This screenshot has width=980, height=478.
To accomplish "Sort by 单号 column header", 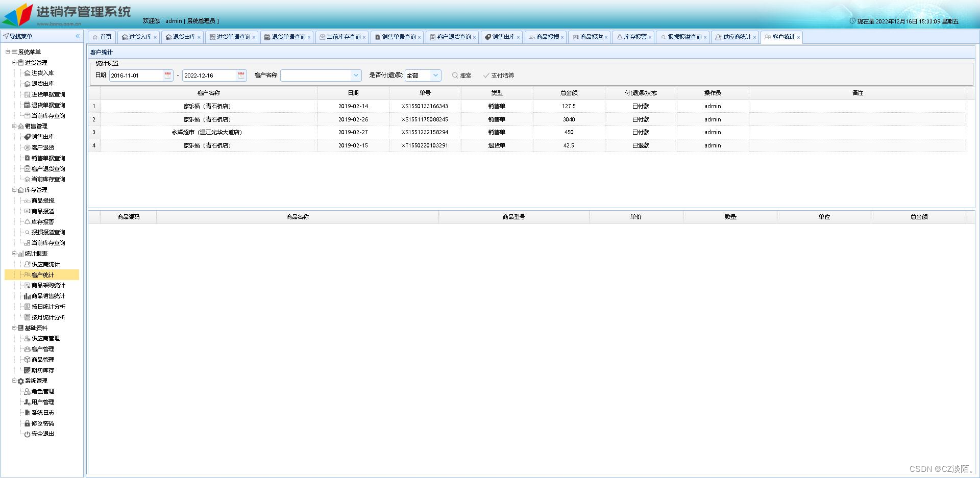I will coord(425,93).
